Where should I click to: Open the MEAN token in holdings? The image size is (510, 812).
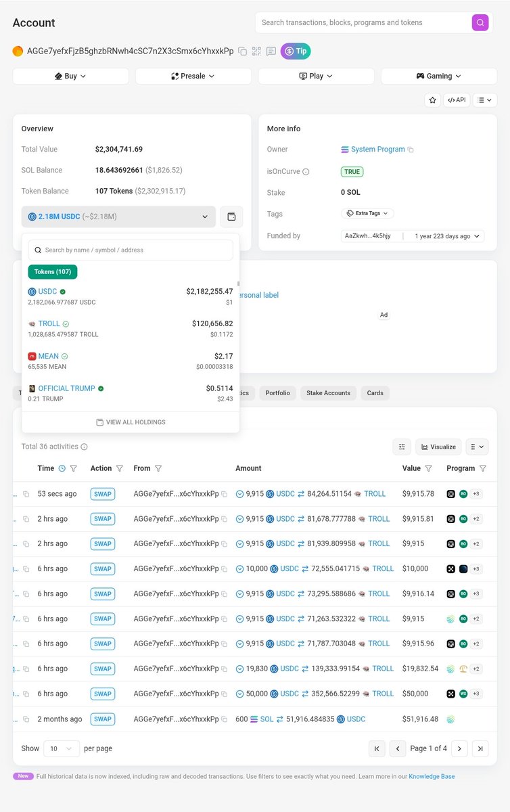[x=48, y=357]
